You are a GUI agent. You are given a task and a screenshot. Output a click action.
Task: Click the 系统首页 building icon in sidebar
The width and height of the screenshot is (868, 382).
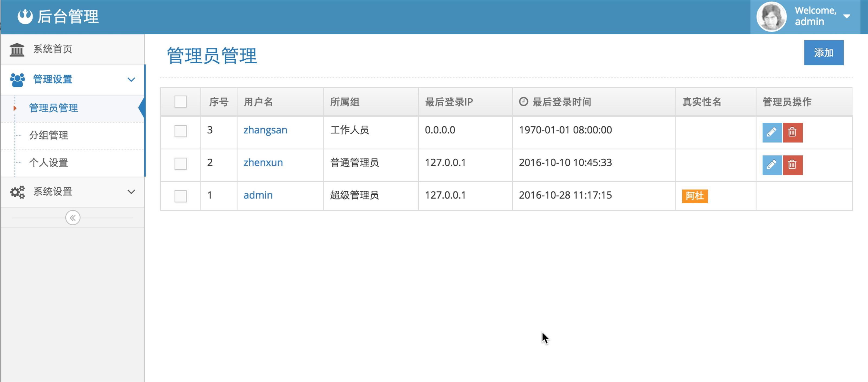(x=17, y=50)
